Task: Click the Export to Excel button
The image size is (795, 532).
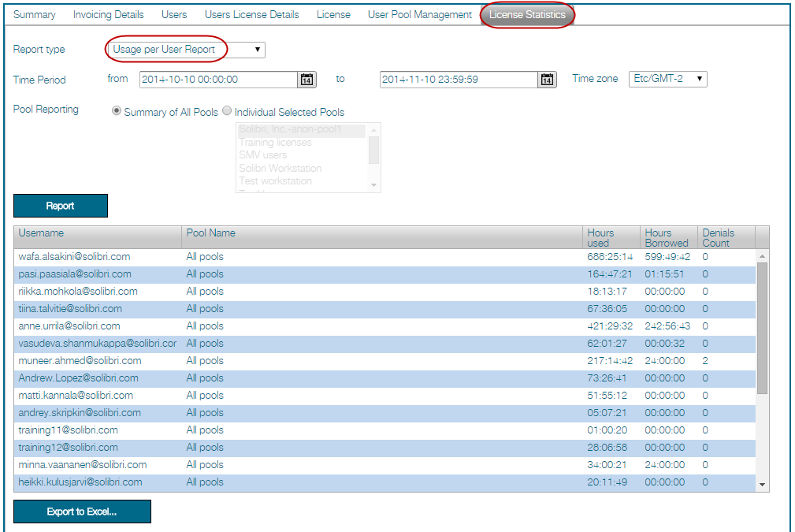Action: coord(82,511)
